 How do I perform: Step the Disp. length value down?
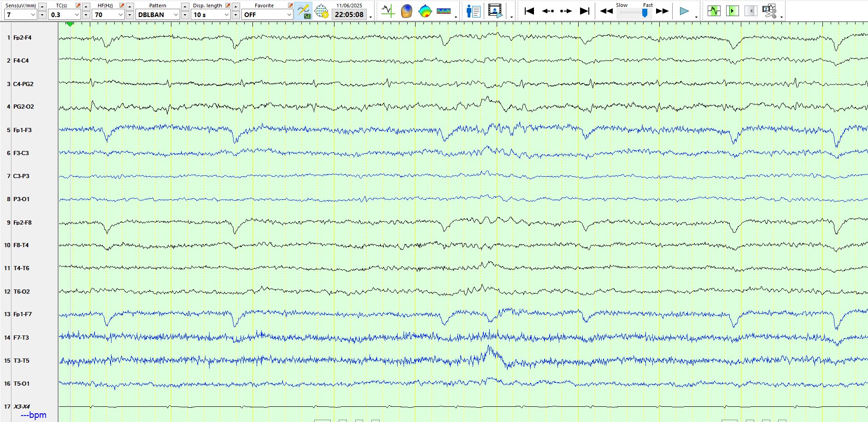point(236,15)
